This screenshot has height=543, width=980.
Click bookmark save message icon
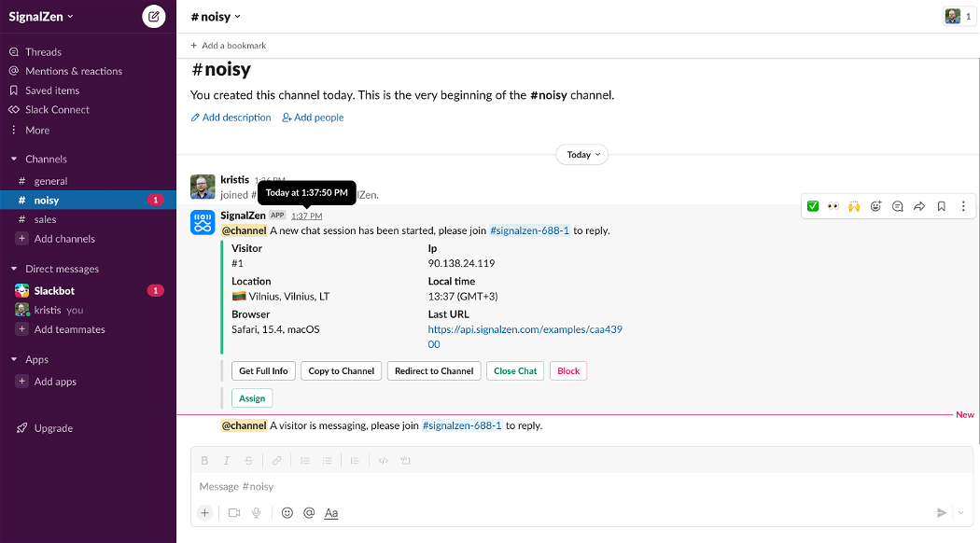[941, 206]
